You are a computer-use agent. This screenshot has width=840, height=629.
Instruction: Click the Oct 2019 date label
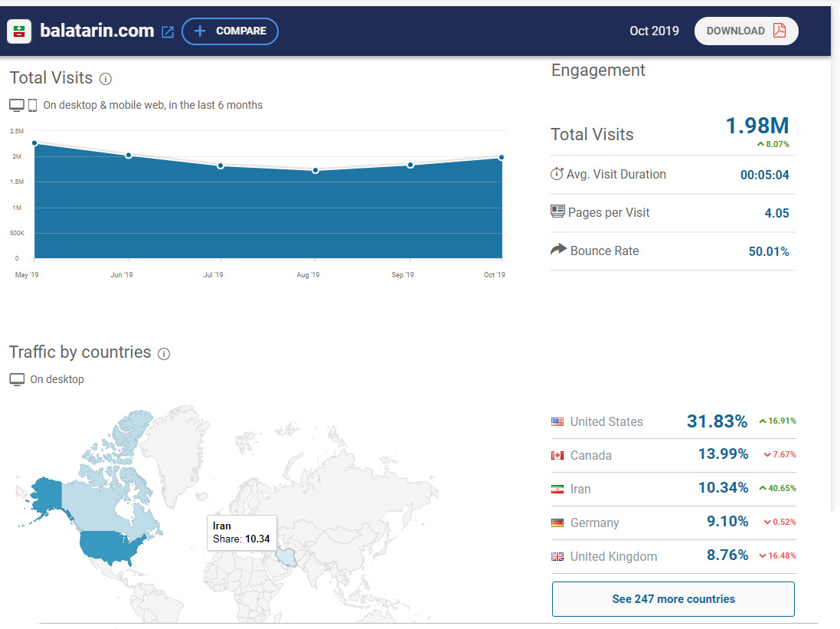point(654,31)
